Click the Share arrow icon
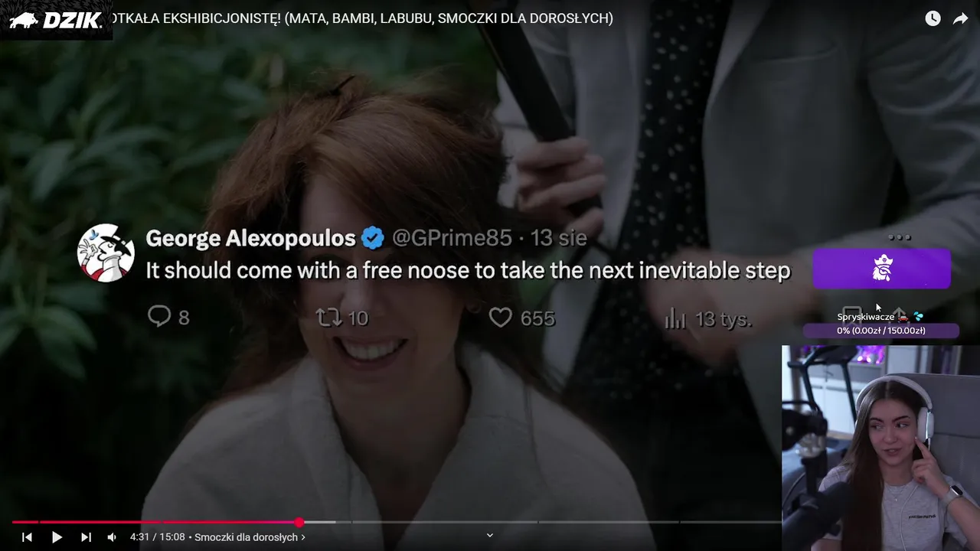 pos(960,18)
